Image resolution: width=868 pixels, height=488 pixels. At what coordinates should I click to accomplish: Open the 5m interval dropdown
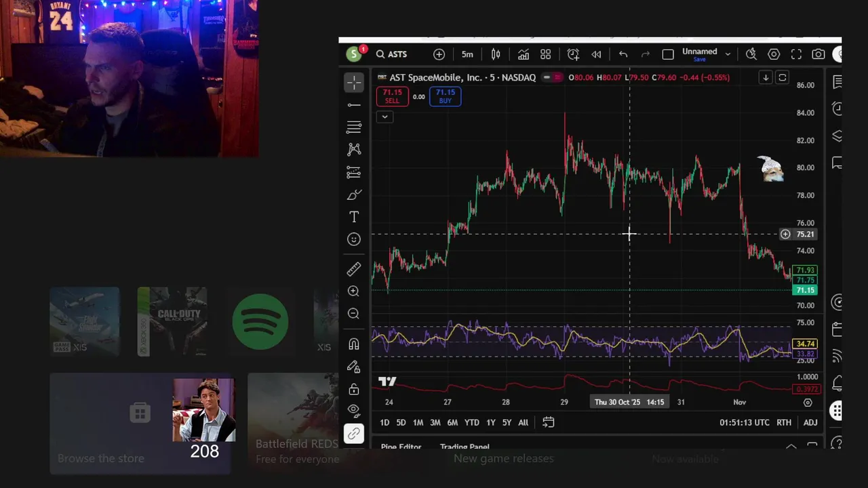[467, 54]
